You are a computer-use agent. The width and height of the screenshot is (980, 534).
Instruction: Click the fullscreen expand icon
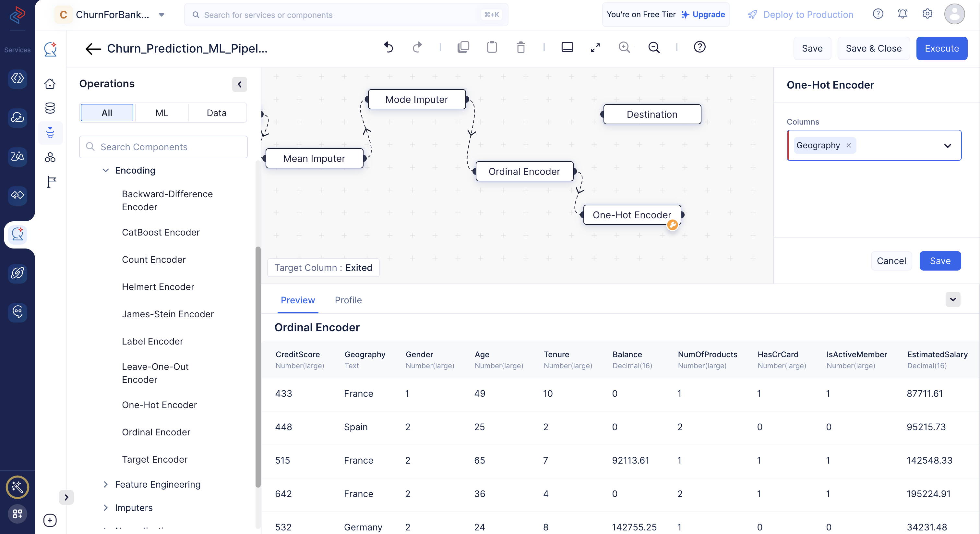click(595, 47)
